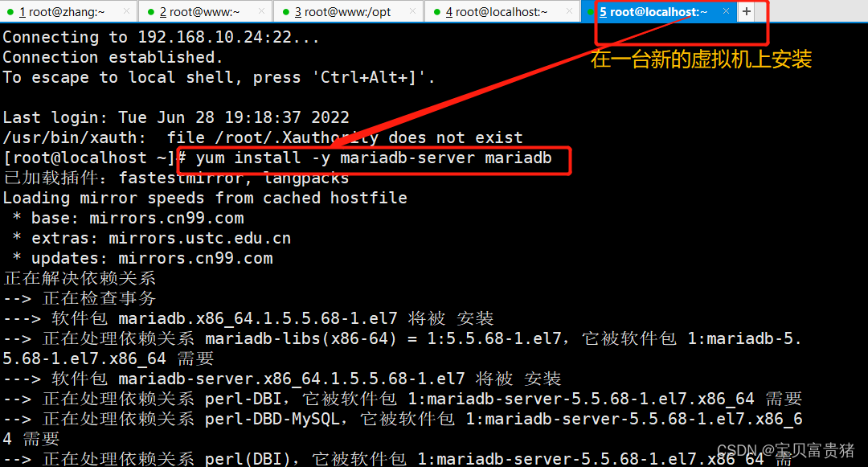868x467 pixels.
Task: Click the 'perl-DBI' dependency line
Action: tap(403, 399)
